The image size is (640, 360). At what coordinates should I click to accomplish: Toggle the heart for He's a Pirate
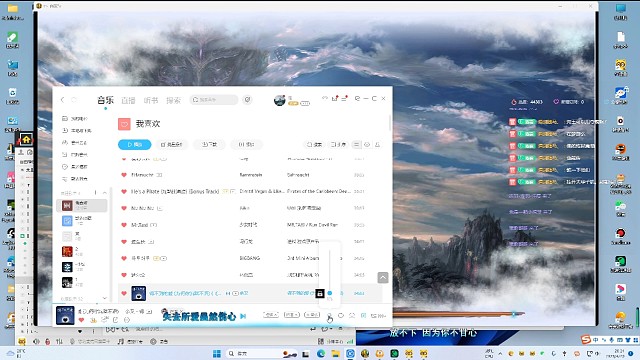pos(124,191)
